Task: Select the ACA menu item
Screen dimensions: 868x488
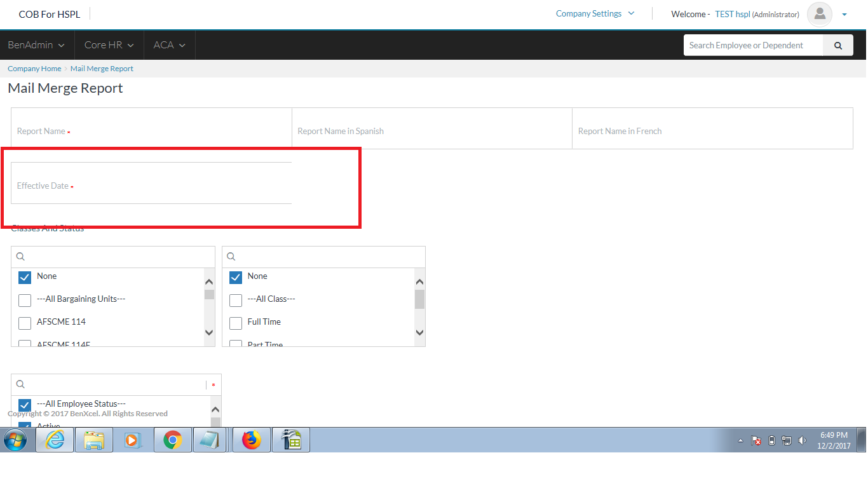Action: click(168, 44)
